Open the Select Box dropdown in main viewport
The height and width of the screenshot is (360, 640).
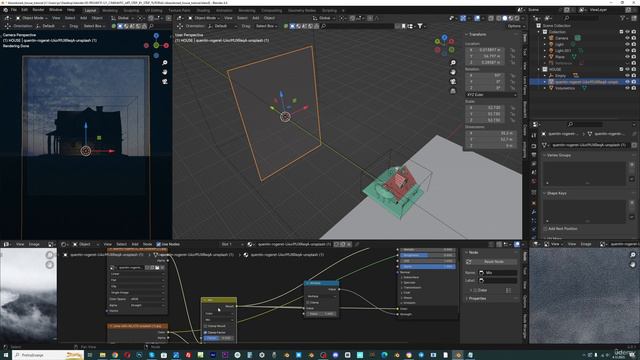point(267,26)
